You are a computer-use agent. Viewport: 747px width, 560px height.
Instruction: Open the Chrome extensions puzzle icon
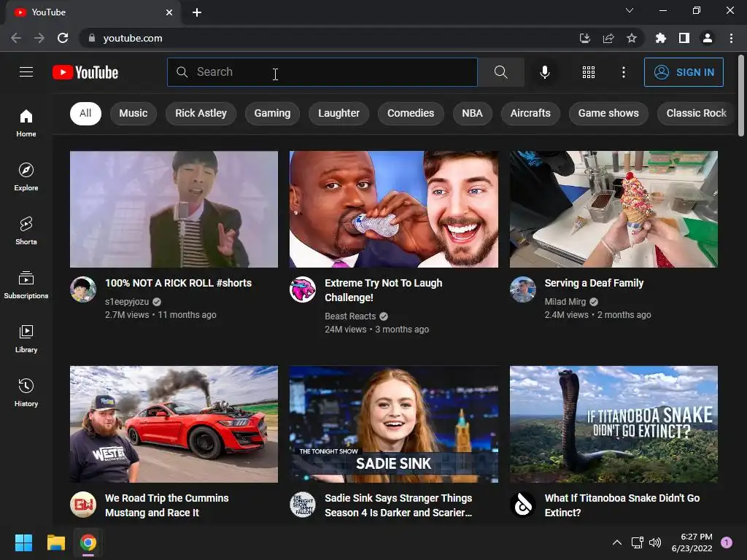(x=660, y=38)
